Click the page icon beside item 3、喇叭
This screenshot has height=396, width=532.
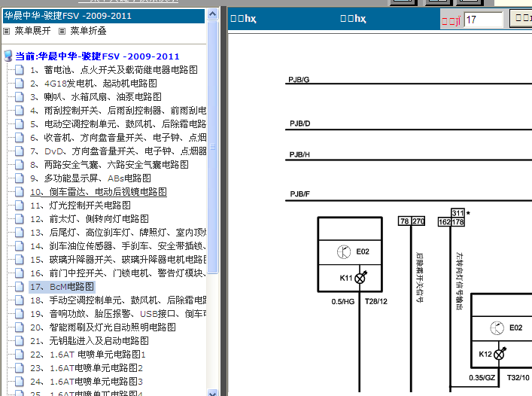(20, 97)
